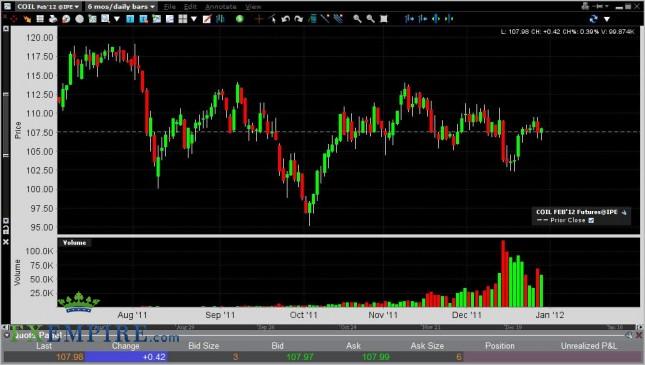
Task: Click the green circle toolbar icon
Action: (239, 19)
